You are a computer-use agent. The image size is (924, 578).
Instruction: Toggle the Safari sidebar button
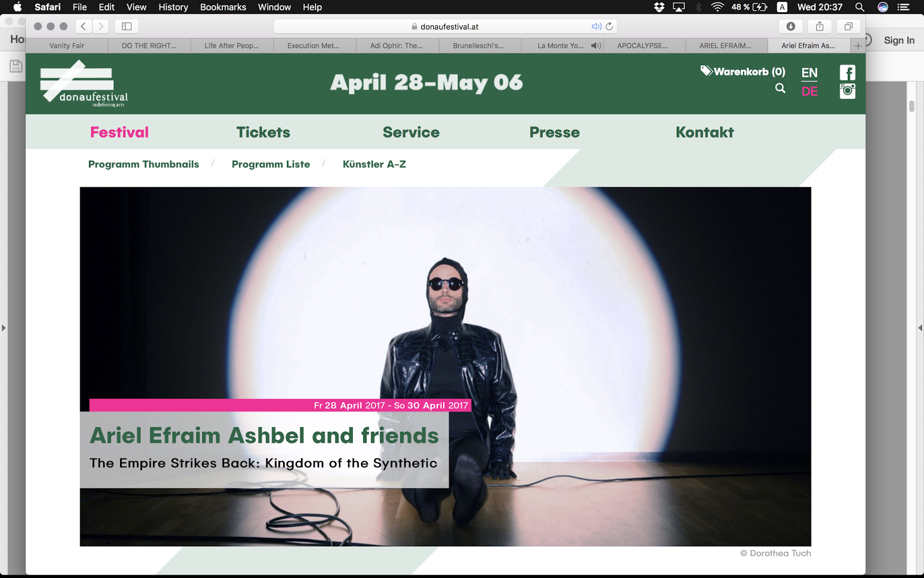point(127,27)
